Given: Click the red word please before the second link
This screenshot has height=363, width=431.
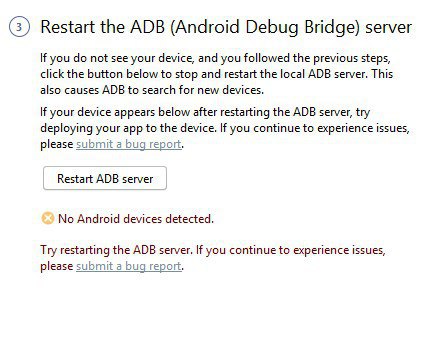Looking at the screenshot, I should [x=57, y=267].
